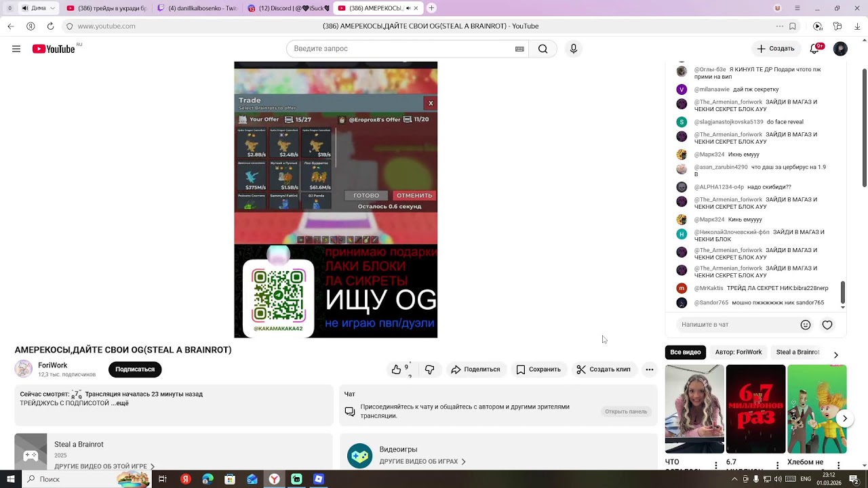This screenshot has width=868, height=488.
Task: Open options for 6.7 video card
Action: (x=777, y=466)
